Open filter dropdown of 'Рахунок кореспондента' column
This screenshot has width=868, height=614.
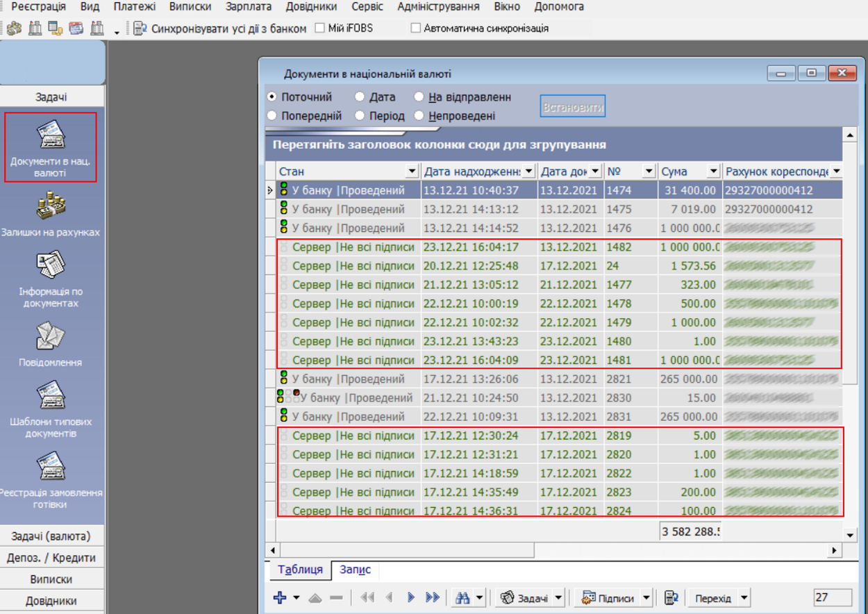pos(836,172)
